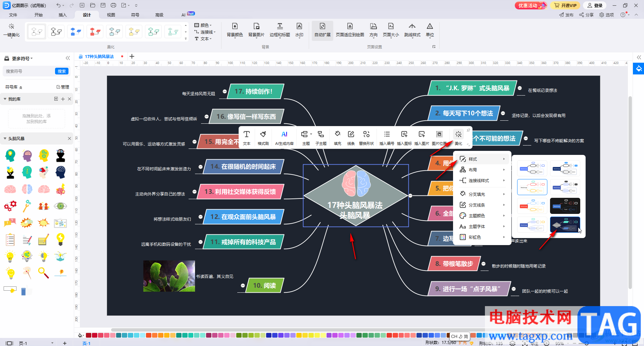Open 主题 topic dropdown in floating toolbar

(x=306, y=138)
